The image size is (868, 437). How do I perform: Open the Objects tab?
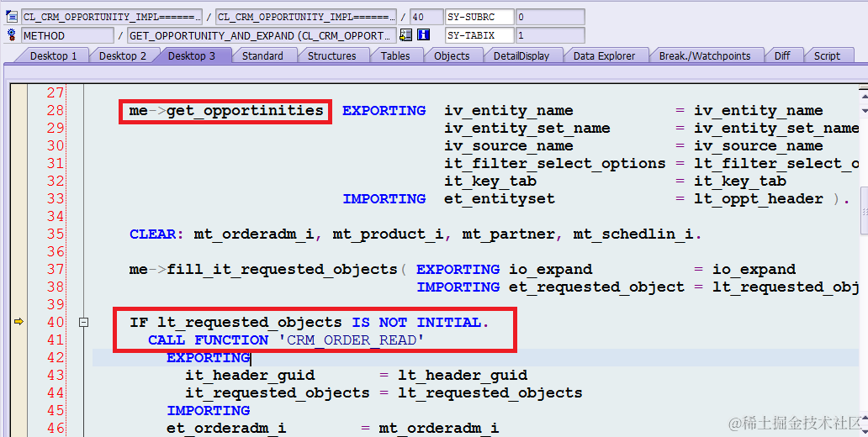point(452,55)
